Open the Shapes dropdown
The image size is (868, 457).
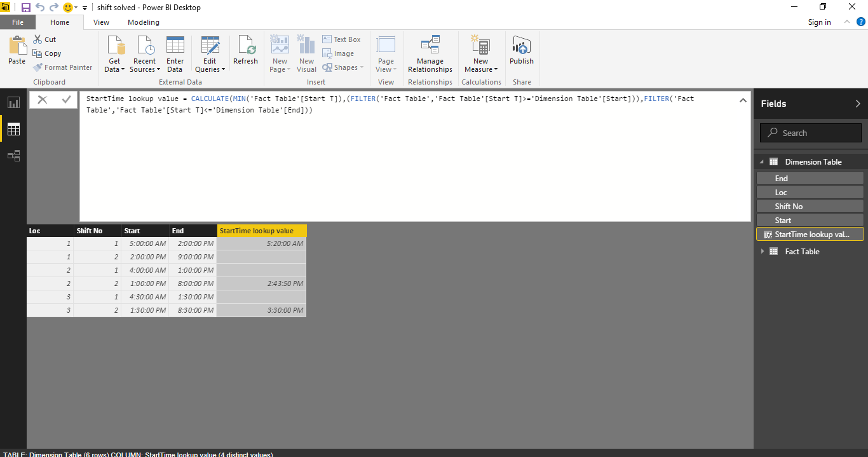click(343, 67)
